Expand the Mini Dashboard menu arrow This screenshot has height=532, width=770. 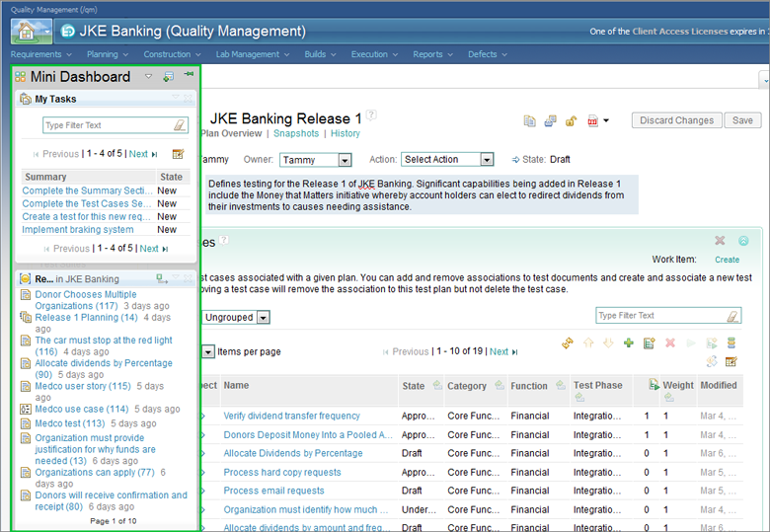pyautogui.click(x=149, y=76)
